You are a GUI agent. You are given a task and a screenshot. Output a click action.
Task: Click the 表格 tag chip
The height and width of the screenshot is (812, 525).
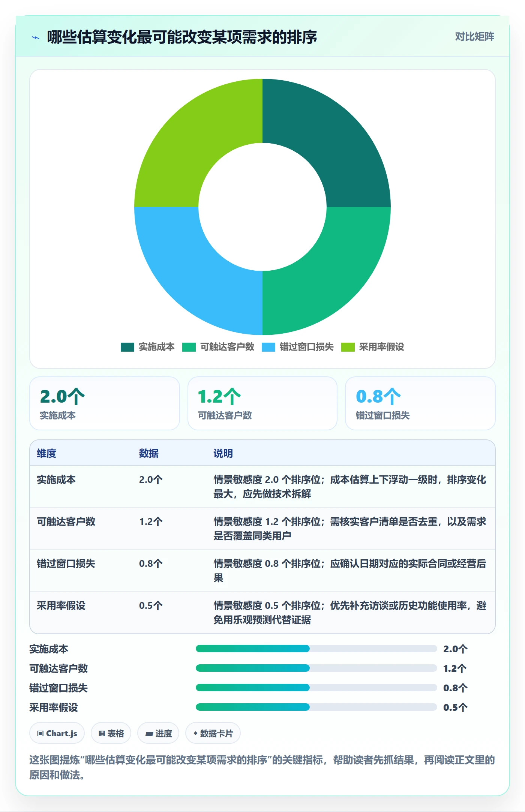[111, 733]
